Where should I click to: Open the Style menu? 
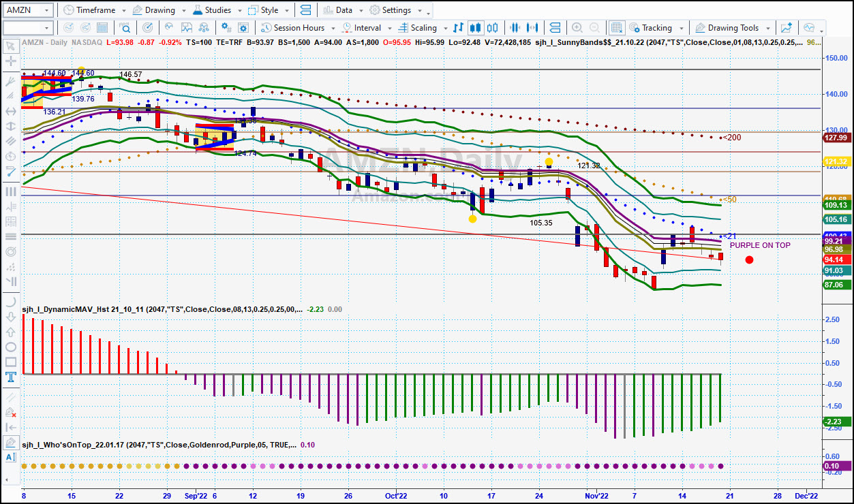(x=267, y=10)
